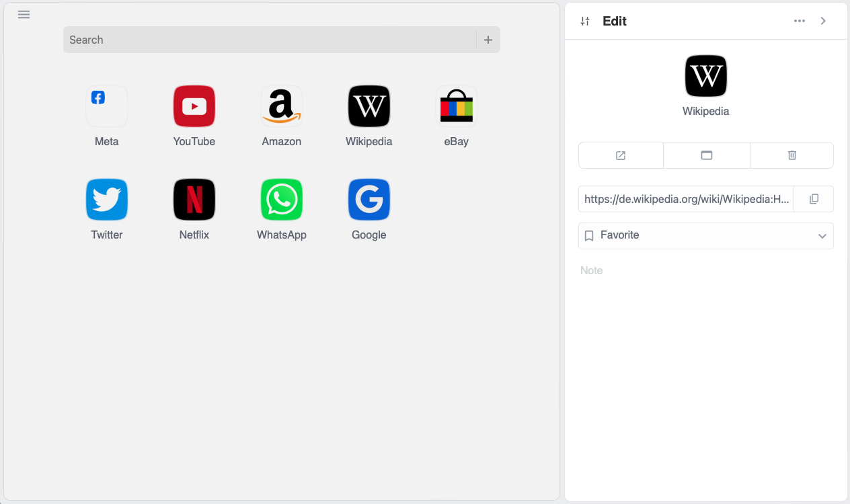Collapse the Edit panel with the chevron
The height and width of the screenshot is (504, 850).
click(x=823, y=21)
